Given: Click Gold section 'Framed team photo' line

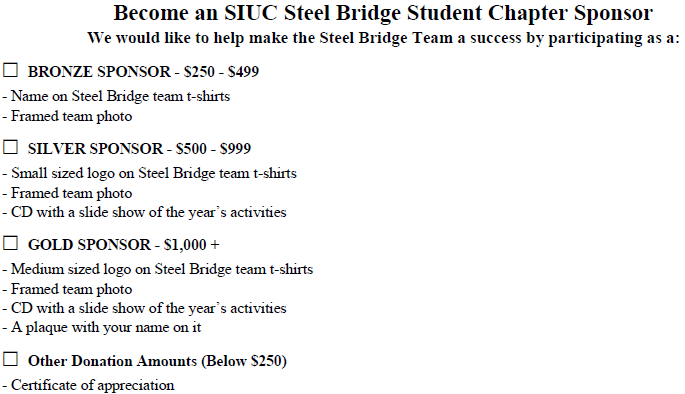Looking at the screenshot, I should [67, 289].
